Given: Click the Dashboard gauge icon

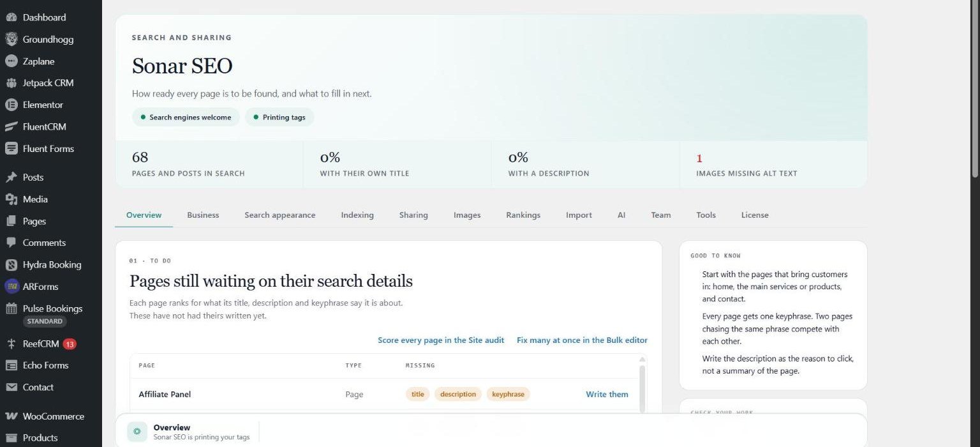Looking at the screenshot, I should (x=11, y=17).
